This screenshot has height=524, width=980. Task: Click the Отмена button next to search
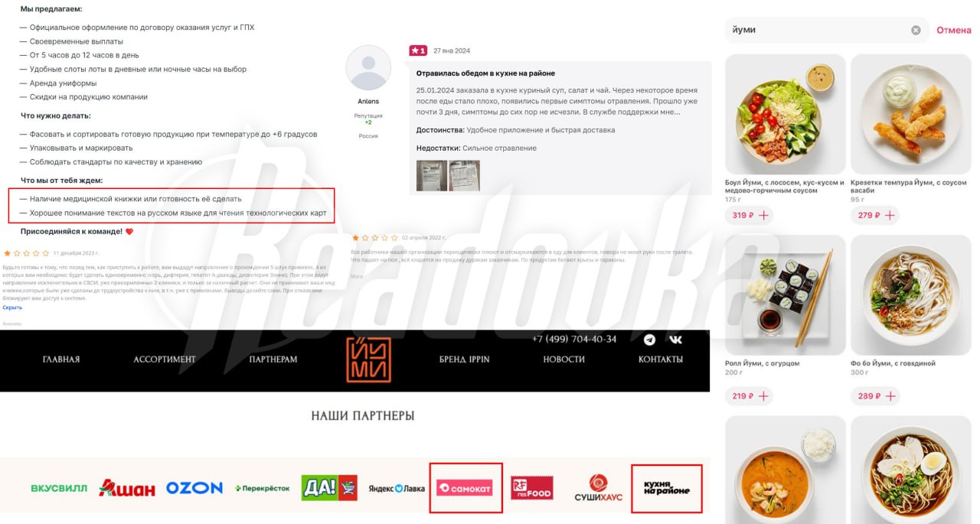point(954,31)
